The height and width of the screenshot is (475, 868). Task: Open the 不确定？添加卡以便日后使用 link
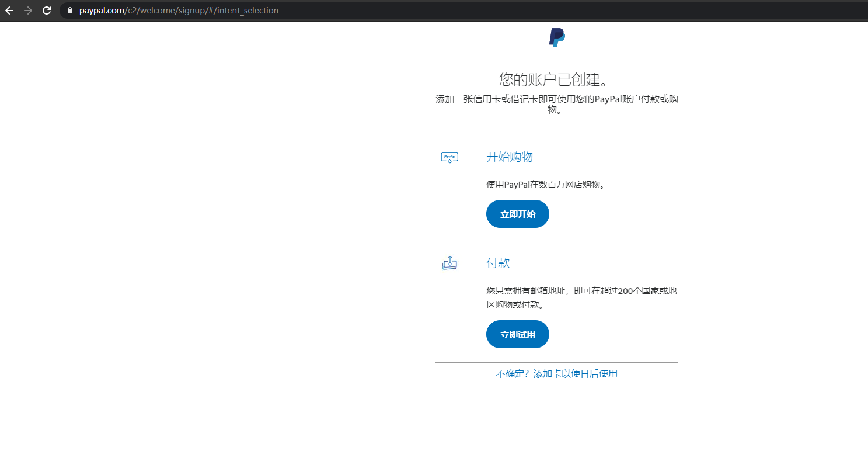coord(557,374)
